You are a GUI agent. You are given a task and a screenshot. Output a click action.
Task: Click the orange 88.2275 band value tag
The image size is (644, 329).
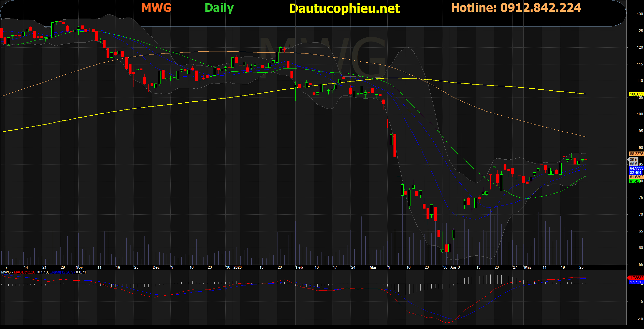pos(636,154)
